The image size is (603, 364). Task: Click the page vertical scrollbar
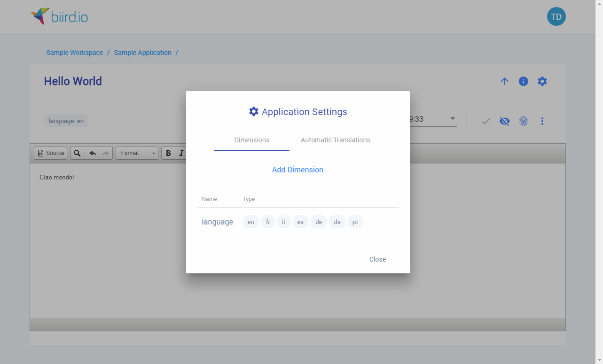[599, 182]
